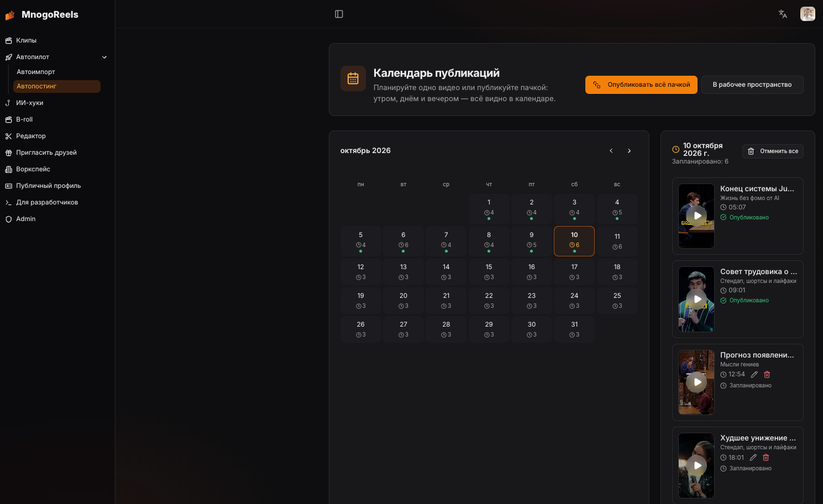Screen dimensions: 823x504
Task: Select October 15 in the calendar
Action: tap(489, 272)
